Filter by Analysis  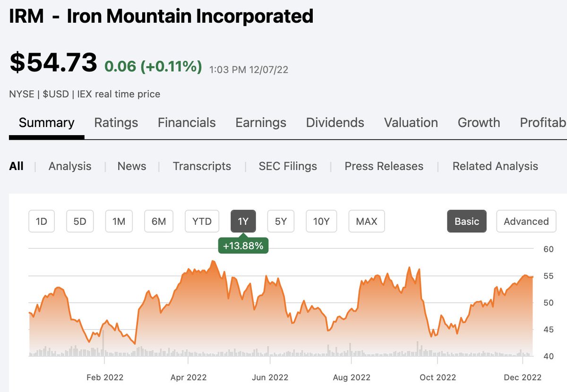pos(70,166)
